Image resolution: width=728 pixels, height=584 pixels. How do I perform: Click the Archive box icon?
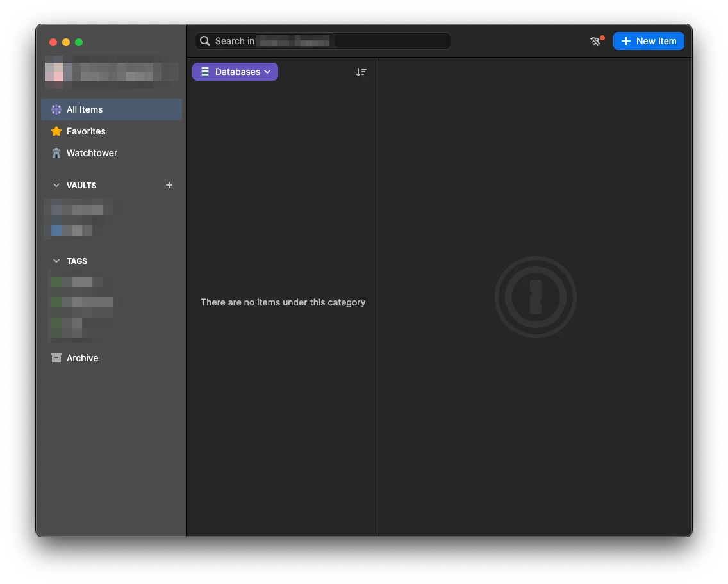pos(56,358)
